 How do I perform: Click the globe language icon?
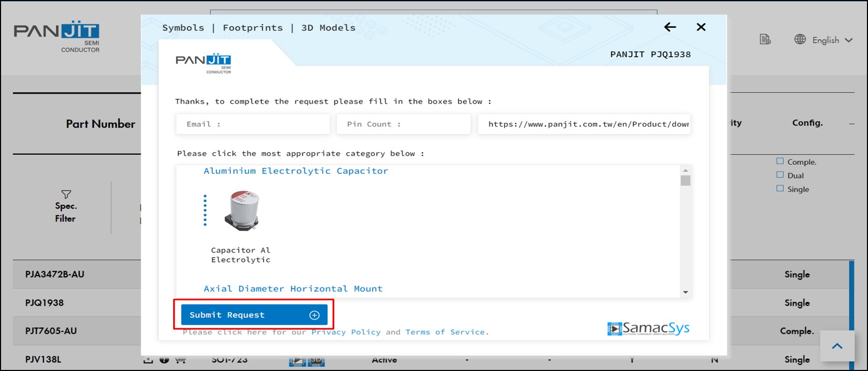800,39
